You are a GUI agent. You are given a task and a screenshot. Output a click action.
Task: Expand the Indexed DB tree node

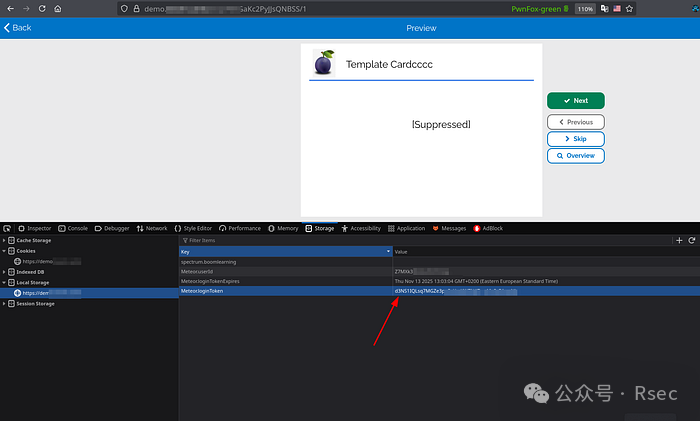(x=4, y=271)
